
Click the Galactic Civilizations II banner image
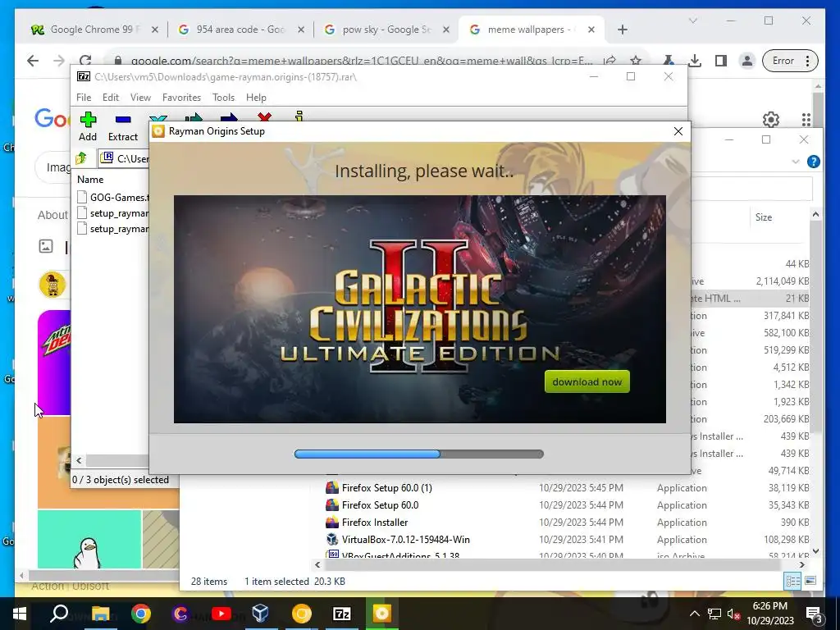pyautogui.click(x=420, y=309)
